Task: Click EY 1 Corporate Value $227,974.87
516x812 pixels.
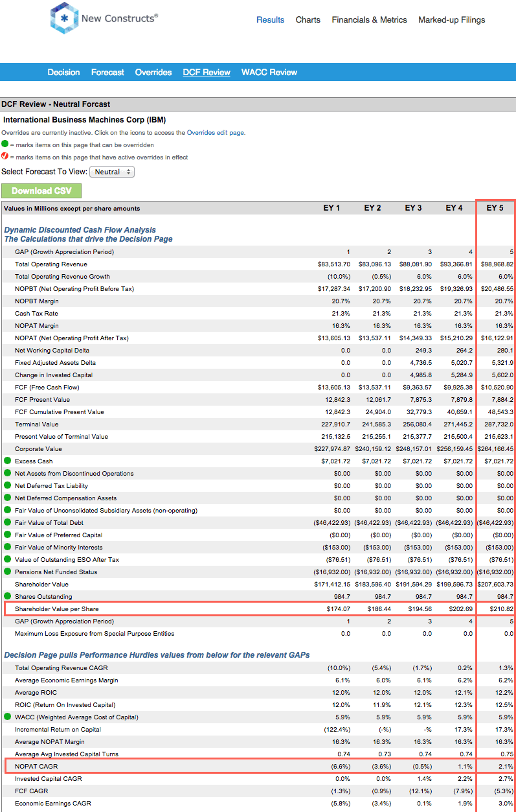Action: (331, 448)
